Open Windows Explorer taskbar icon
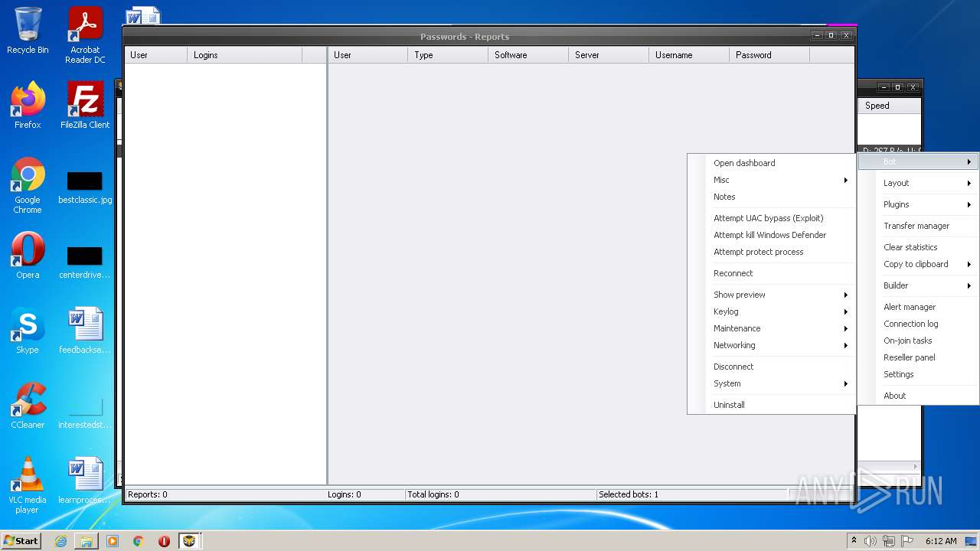The height and width of the screenshot is (551, 980). tap(87, 541)
